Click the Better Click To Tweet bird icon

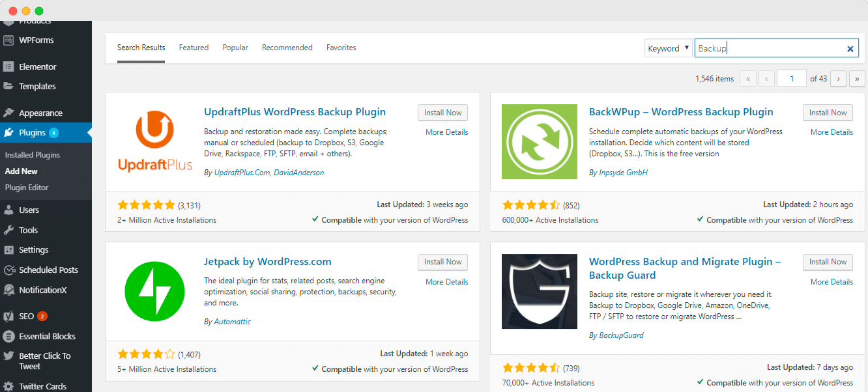tap(8, 356)
